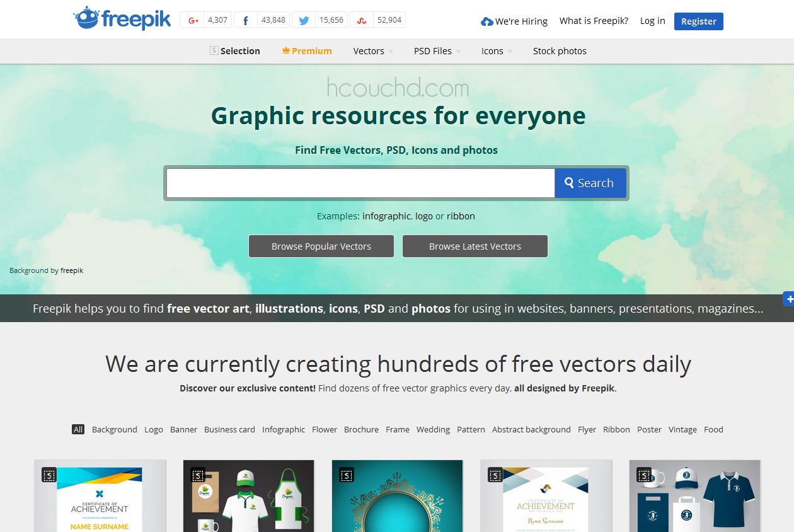Click selection badge on first certificate thumbnail

click(49, 475)
